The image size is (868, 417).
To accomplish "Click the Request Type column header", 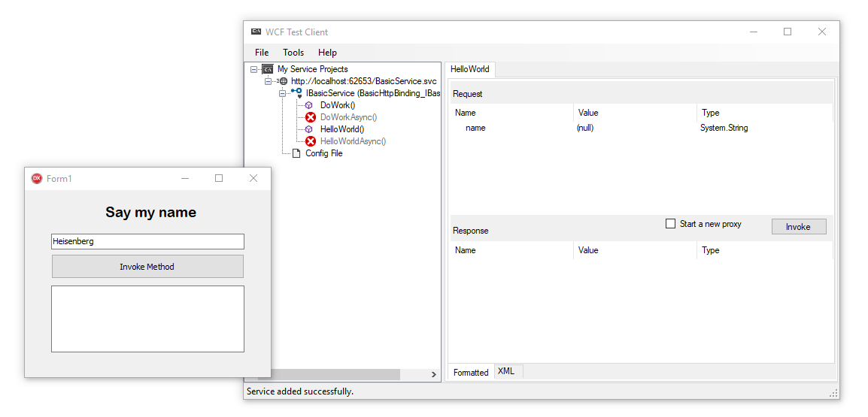I will [x=764, y=112].
